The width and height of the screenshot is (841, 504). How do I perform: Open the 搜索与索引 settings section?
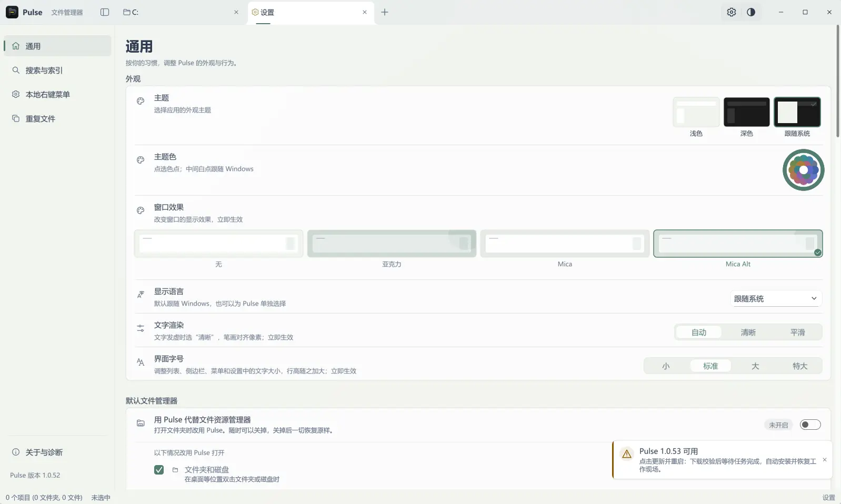click(58, 70)
